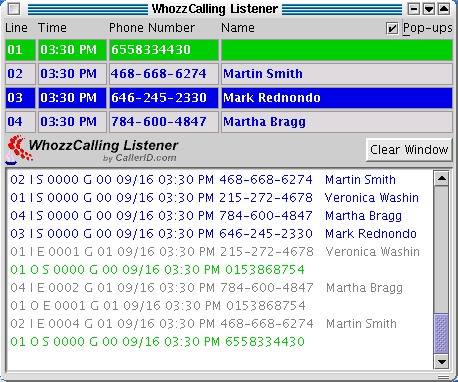Click blue log entry '04 I S' Martha Bragg

coord(206,216)
